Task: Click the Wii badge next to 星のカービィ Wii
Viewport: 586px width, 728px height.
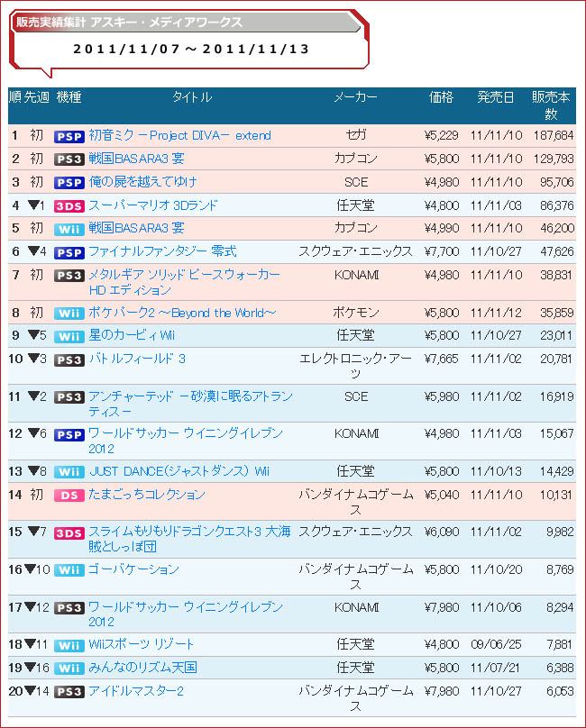Action: pyautogui.click(x=69, y=336)
